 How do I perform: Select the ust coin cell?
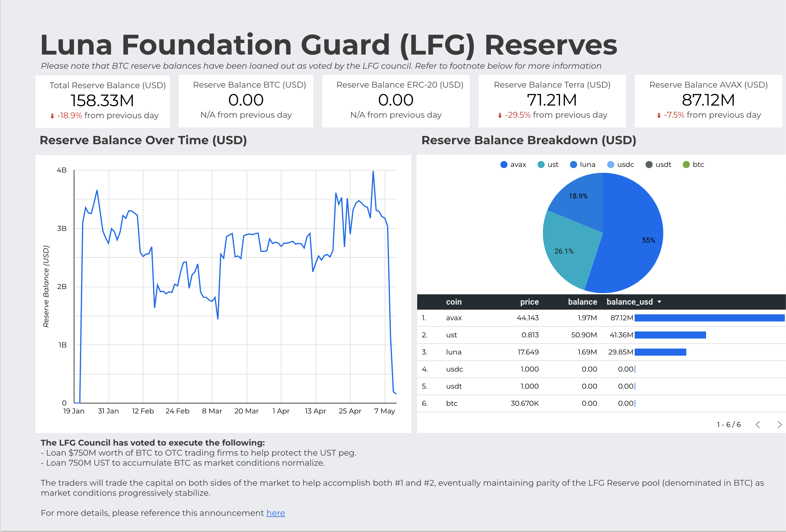pos(451,335)
